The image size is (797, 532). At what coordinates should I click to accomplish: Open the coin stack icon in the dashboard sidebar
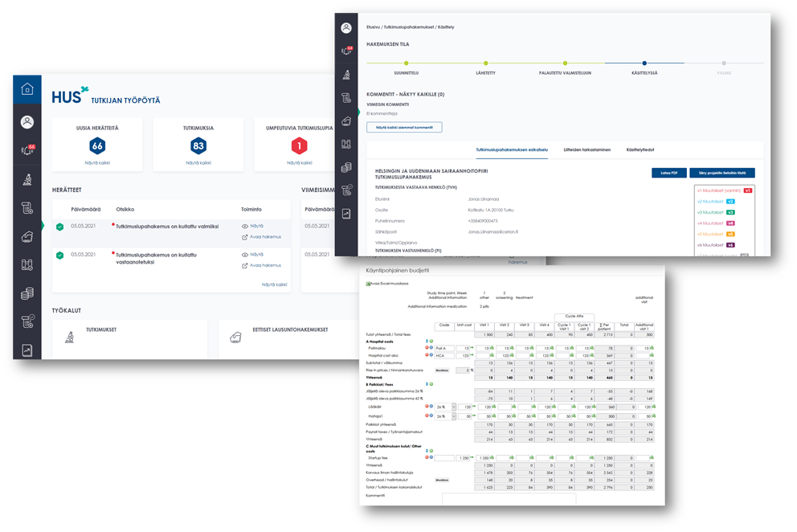click(27, 293)
